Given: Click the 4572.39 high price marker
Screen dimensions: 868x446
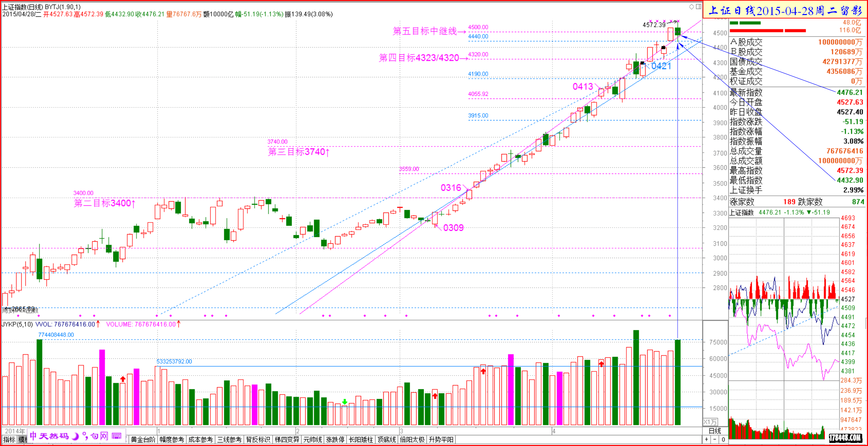Looking at the screenshot, I should 654,25.
